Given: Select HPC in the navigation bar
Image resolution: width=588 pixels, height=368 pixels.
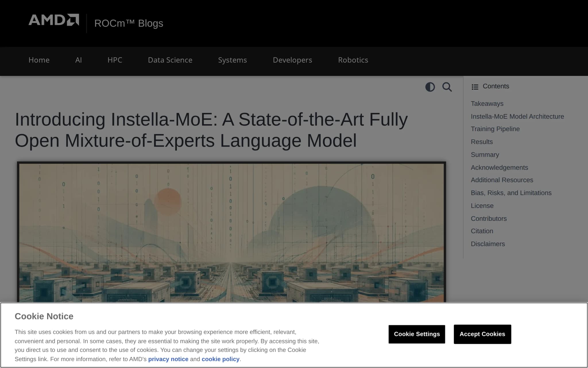Looking at the screenshot, I should (x=115, y=60).
